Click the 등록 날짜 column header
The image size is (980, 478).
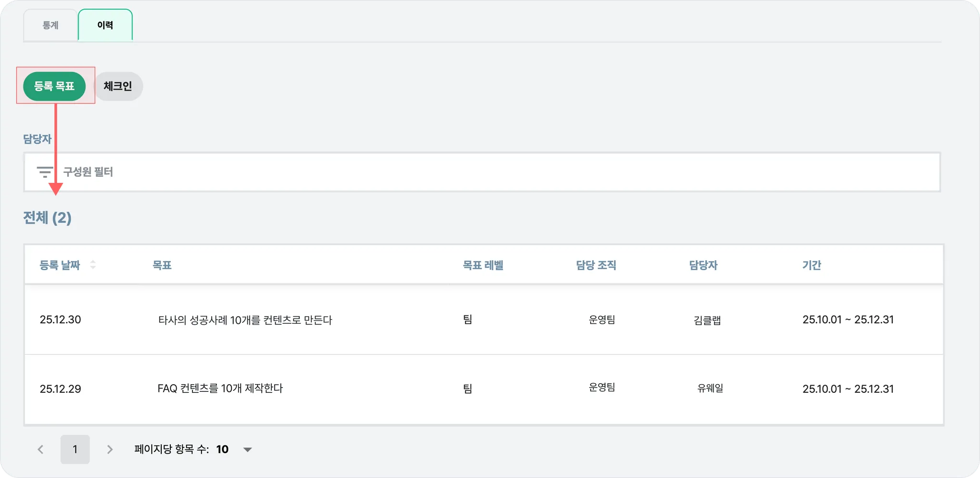point(60,265)
